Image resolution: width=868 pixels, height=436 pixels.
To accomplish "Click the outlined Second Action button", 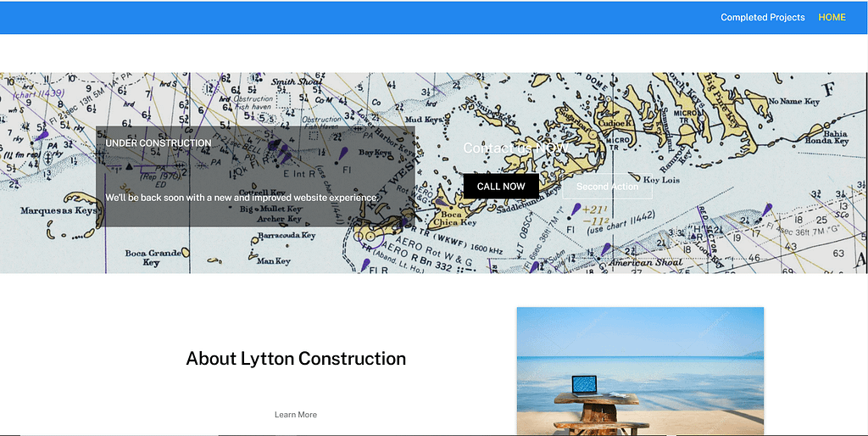I will click(x=607, y=187).
